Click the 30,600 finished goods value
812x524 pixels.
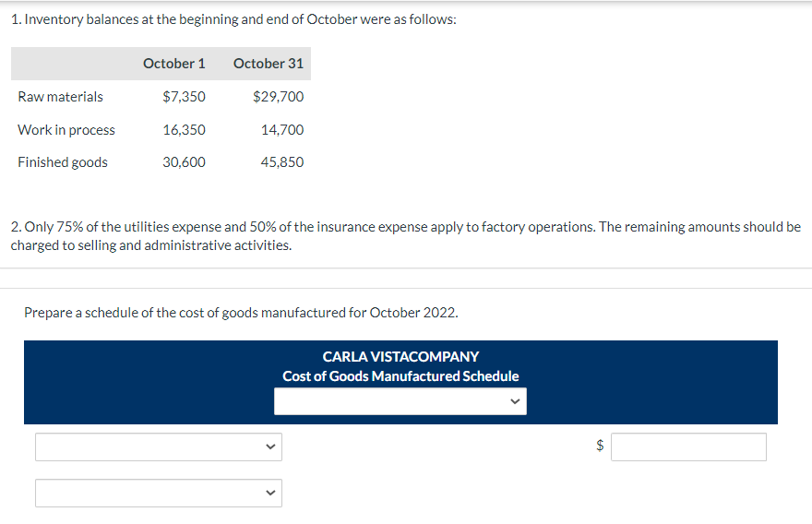coord(184,162)
